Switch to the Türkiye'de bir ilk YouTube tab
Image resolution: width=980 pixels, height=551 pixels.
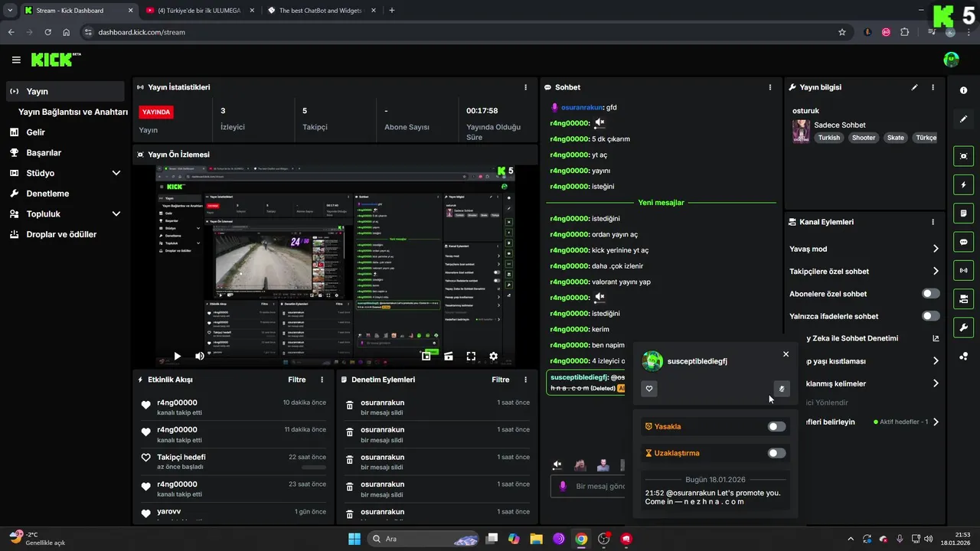coord(199,11)
